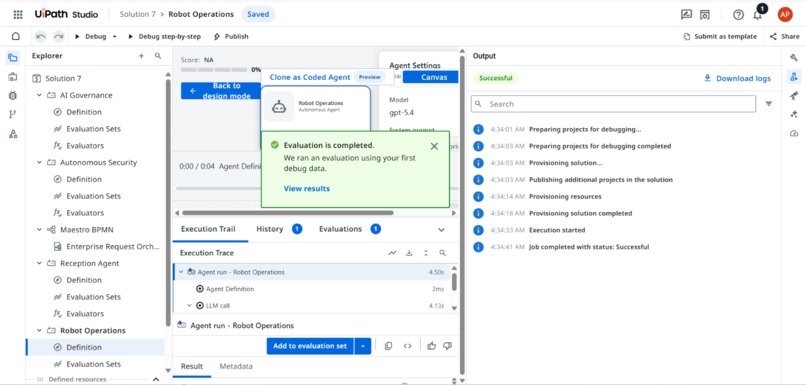Collapse the Reception Agent tree node
The image size is (806, 385).
pyautogui.click(x=40, y=263)
